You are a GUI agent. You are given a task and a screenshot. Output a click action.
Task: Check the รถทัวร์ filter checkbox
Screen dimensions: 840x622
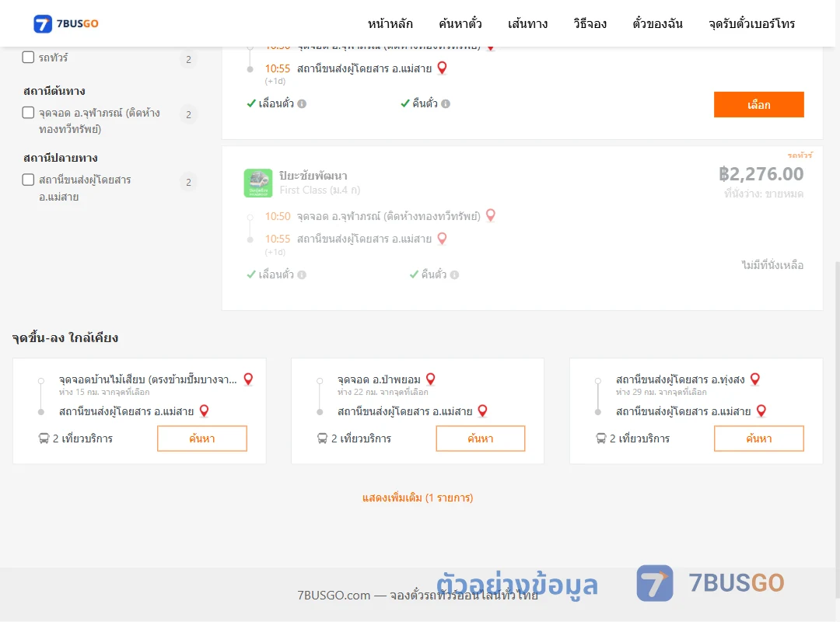point(29,58)
